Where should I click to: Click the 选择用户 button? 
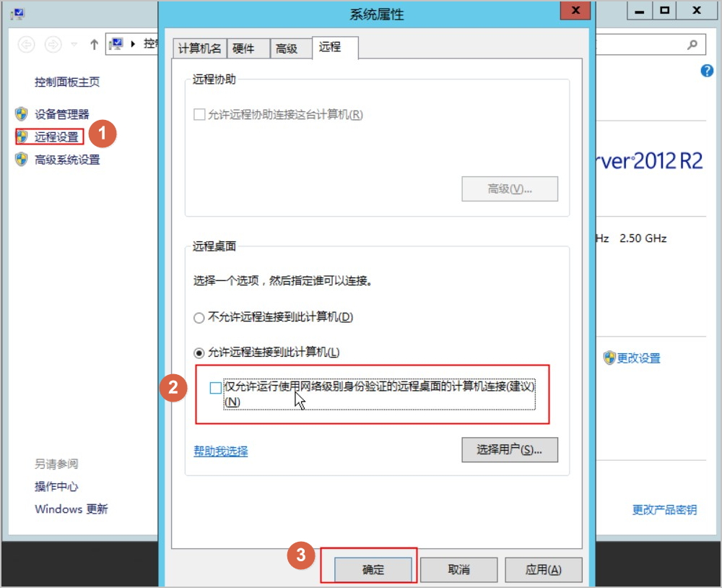(x=509, y=449)
